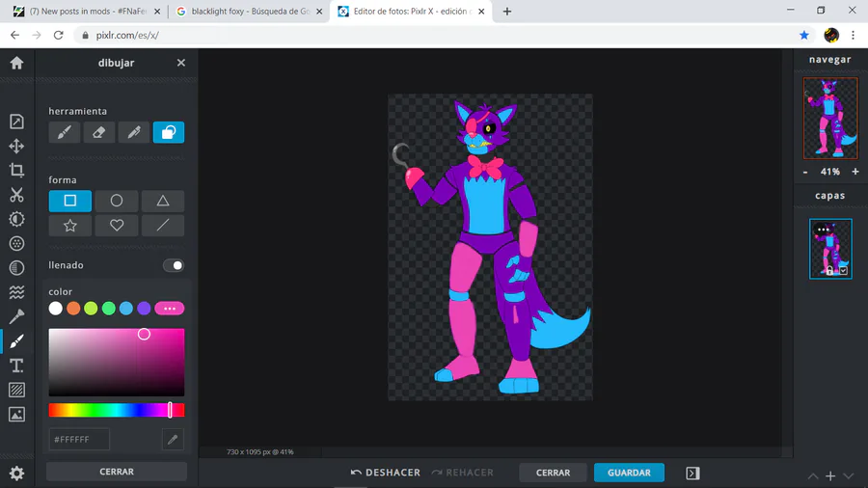
Task: Move layer up with chevron
Action: coord(813,475)
